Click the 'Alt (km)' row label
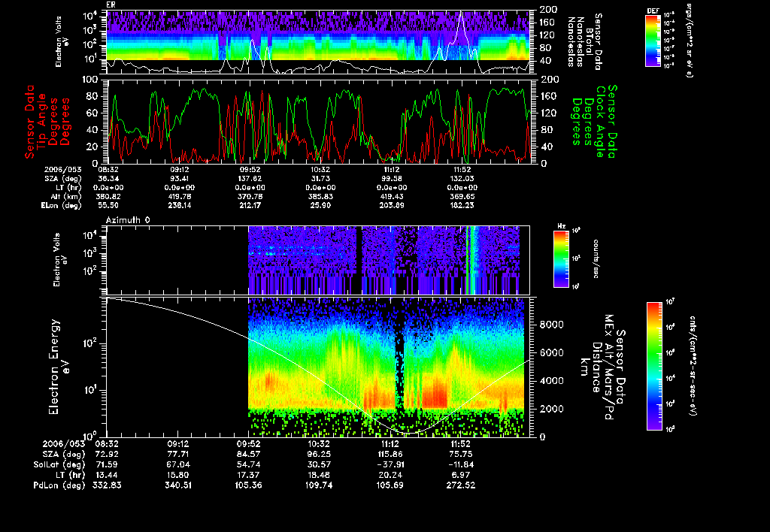This screenshot has width=770, height=532. [x=66, y=196]
